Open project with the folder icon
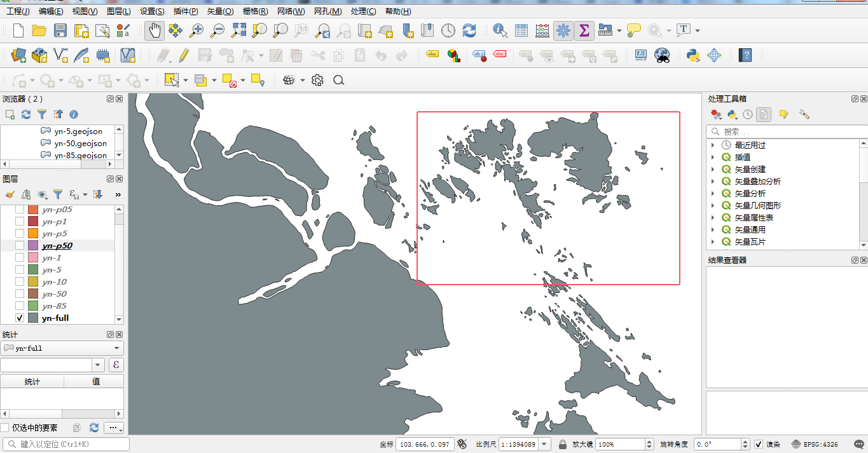 39,30
